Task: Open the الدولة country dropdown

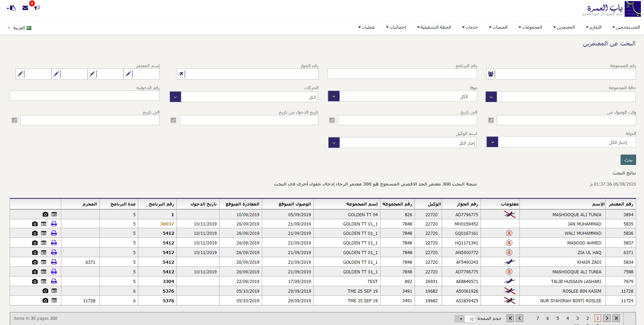Action: point(493,142)
